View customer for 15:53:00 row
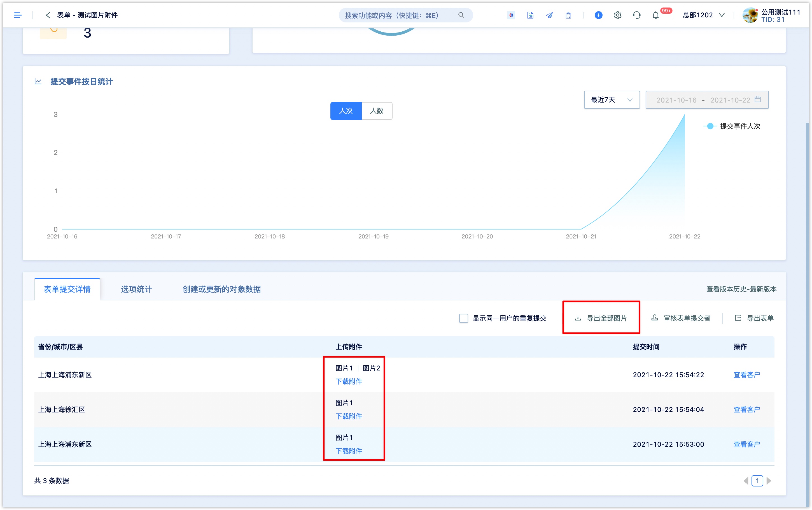This screenshot has width=812, height=510. pyautogui.click(x=747, y=444)
